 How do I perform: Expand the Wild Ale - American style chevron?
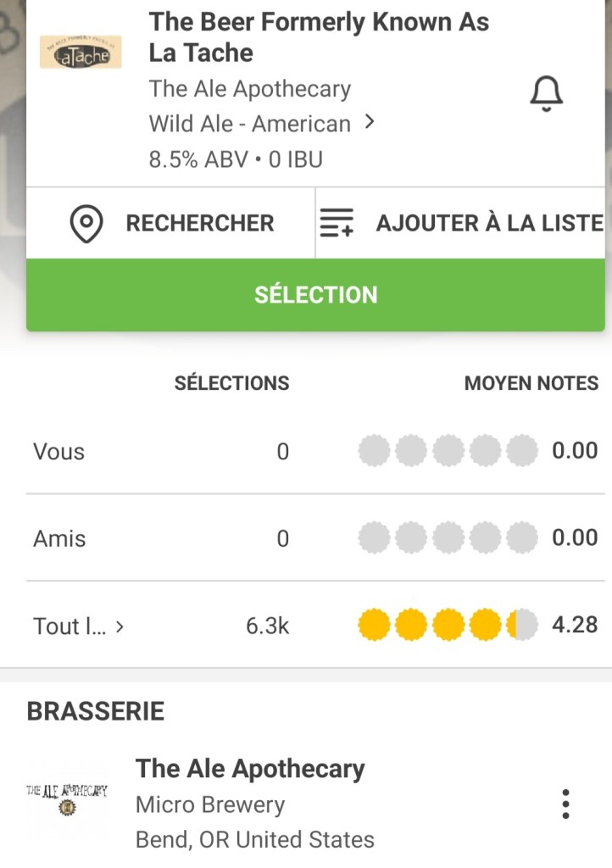(369, 123)
